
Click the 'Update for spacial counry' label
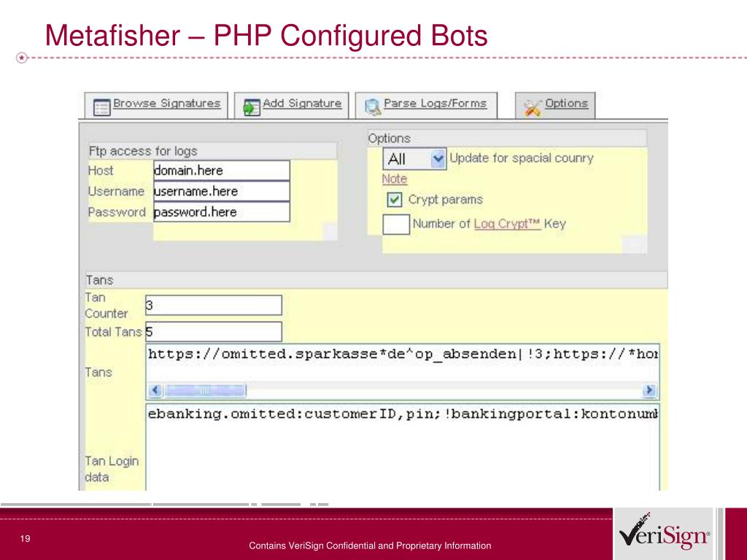[x=522, y=158]
